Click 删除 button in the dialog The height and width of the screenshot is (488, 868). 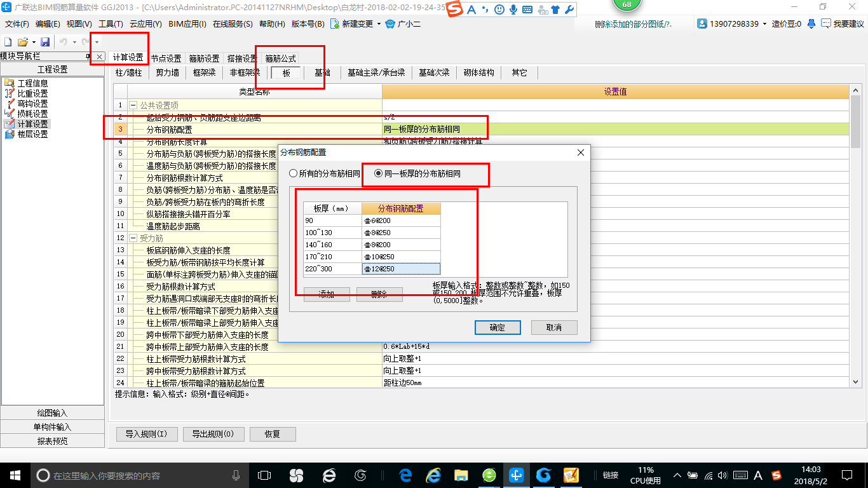pos(379,294)
